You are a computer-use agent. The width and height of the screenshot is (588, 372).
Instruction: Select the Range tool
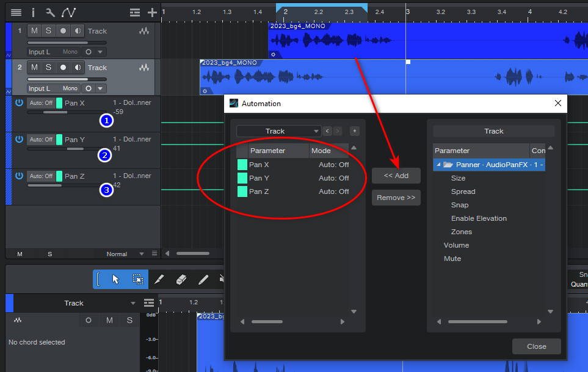tap(137, 279)
